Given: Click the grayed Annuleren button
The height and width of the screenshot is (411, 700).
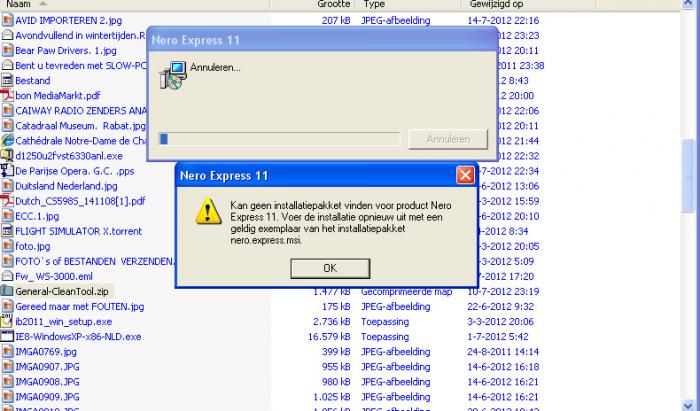Looking at the screenshot, I should (448, 139).
